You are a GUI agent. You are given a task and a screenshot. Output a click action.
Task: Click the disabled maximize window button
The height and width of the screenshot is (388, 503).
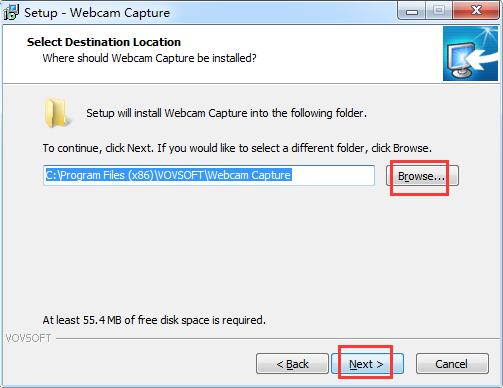point(439,11)
